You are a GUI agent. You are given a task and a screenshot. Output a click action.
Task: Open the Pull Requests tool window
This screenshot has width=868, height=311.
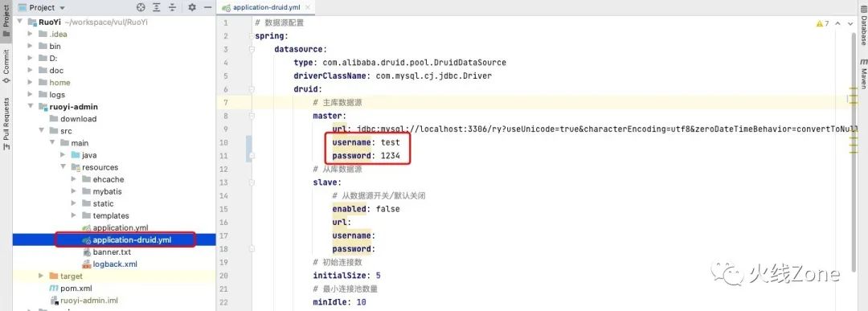click(x=6, y=124)
